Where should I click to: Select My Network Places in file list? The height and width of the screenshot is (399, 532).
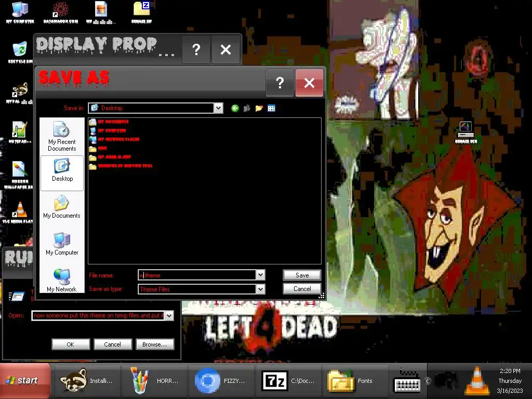click(x=114, y=139)
